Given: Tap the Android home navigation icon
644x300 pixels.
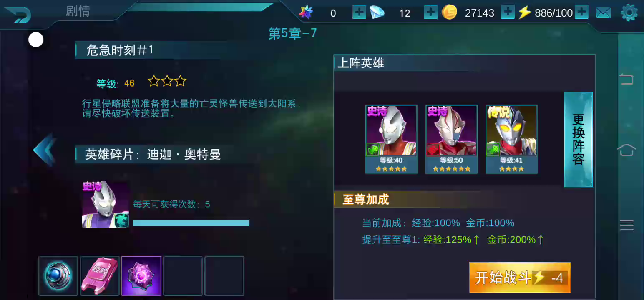Looking at the screenshot, I should (627, 150).
